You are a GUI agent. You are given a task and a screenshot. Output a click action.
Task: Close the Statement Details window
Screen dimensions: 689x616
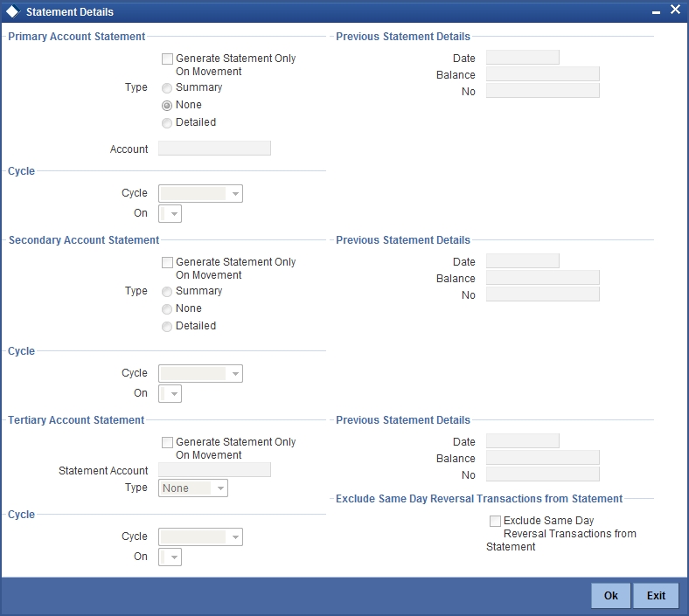coord(675,10)
